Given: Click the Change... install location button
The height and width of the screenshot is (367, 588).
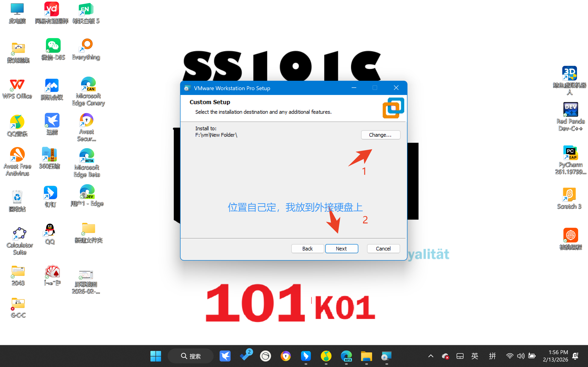Looking at the screenshot, I should [380, 135].
